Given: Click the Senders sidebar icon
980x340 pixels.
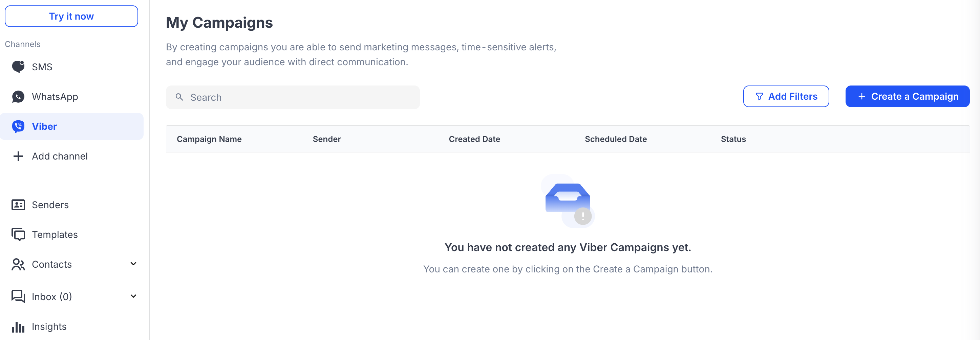Looking at the screenshot, I should click(x=18, y=205).
